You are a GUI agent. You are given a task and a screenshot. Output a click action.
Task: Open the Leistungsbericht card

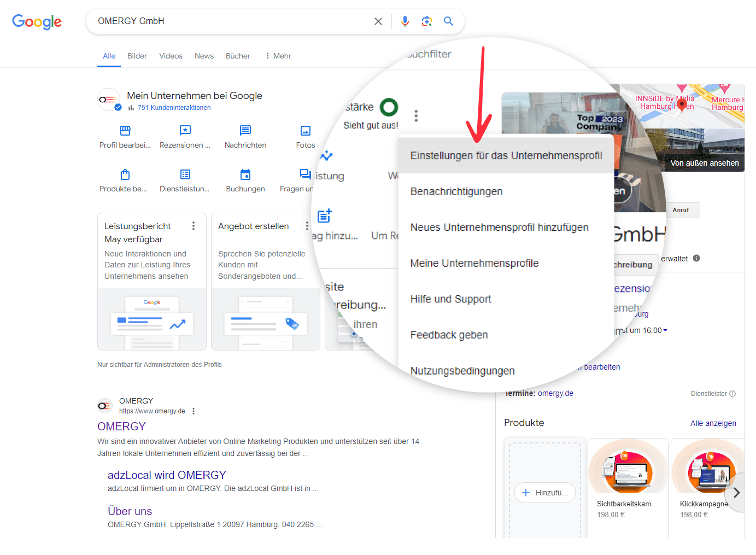152,282
